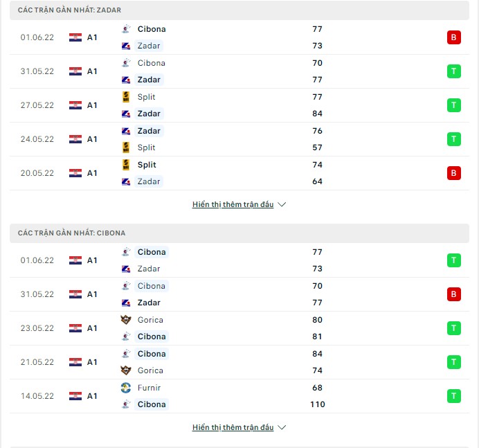Click the Furnir team logo in 14.05.22 match

126,388
